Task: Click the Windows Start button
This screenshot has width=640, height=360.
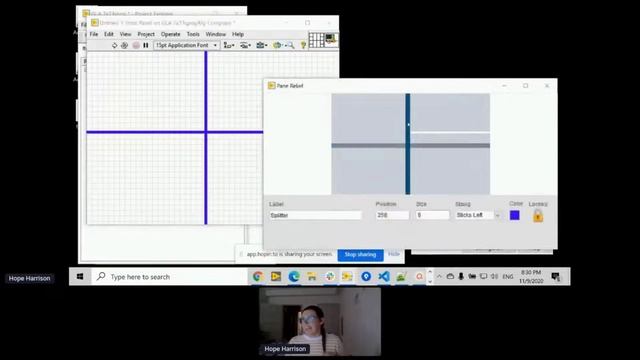Action: point(80,277)
